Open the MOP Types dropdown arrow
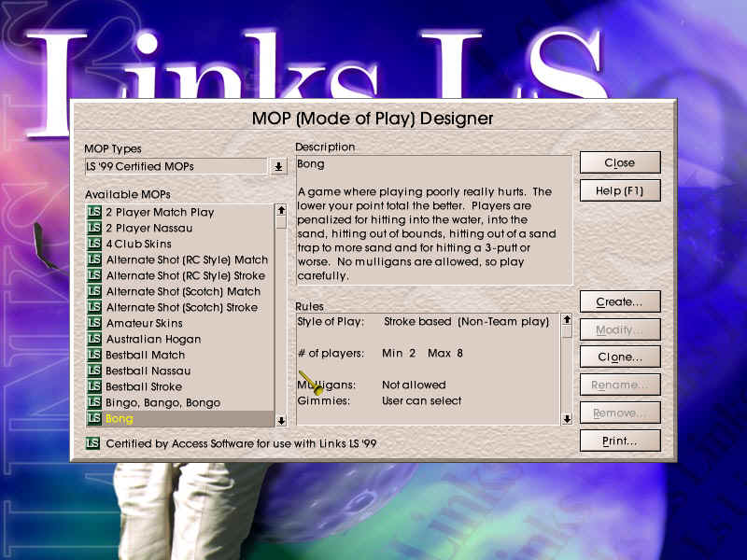 [x=278, y=167]
